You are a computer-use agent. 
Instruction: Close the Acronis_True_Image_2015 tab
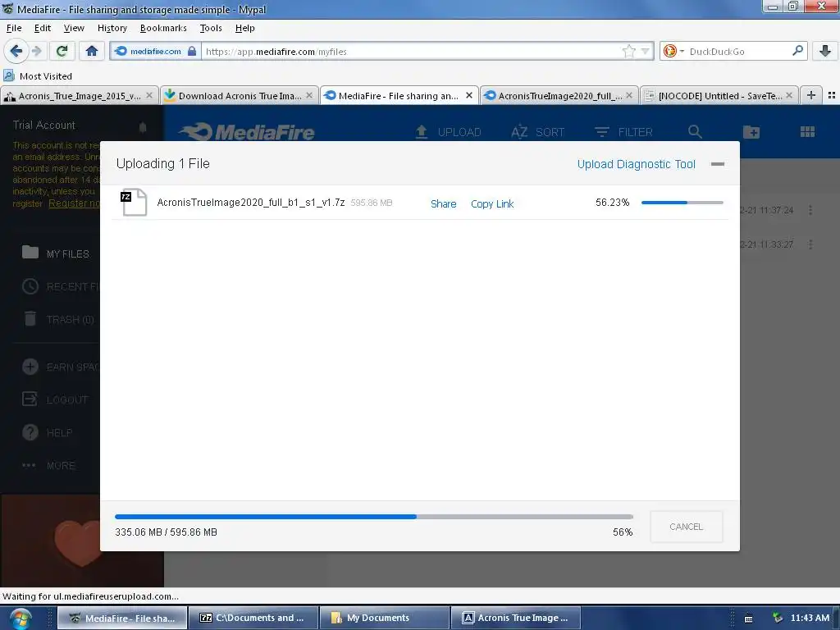pyautogui.click(x=149, y=95)
